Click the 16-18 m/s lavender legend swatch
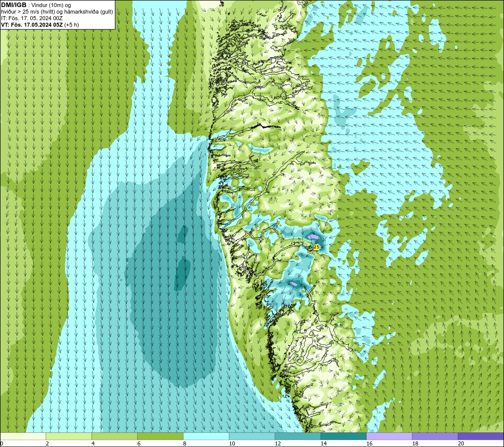Image resolution: width=504 pixels, height=447 pixels. point(389,436)
